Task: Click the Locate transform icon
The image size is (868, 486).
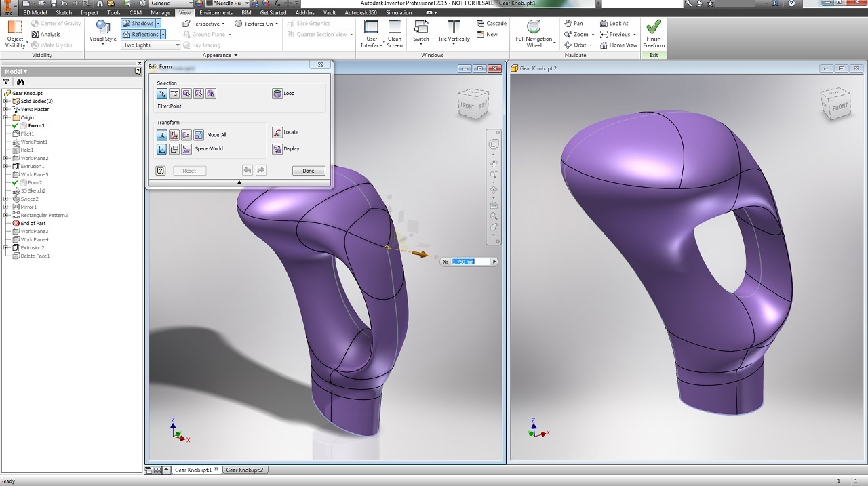Action: tap(277, 132)
